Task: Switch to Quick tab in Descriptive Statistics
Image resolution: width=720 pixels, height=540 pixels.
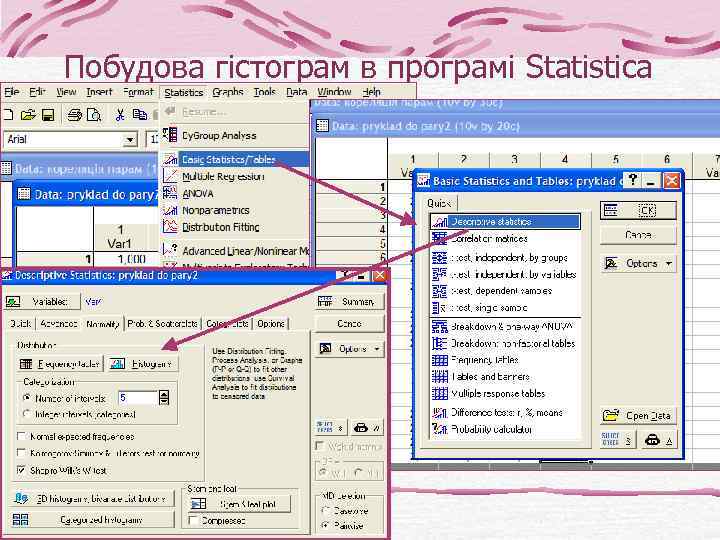Action: pos(21,324)
